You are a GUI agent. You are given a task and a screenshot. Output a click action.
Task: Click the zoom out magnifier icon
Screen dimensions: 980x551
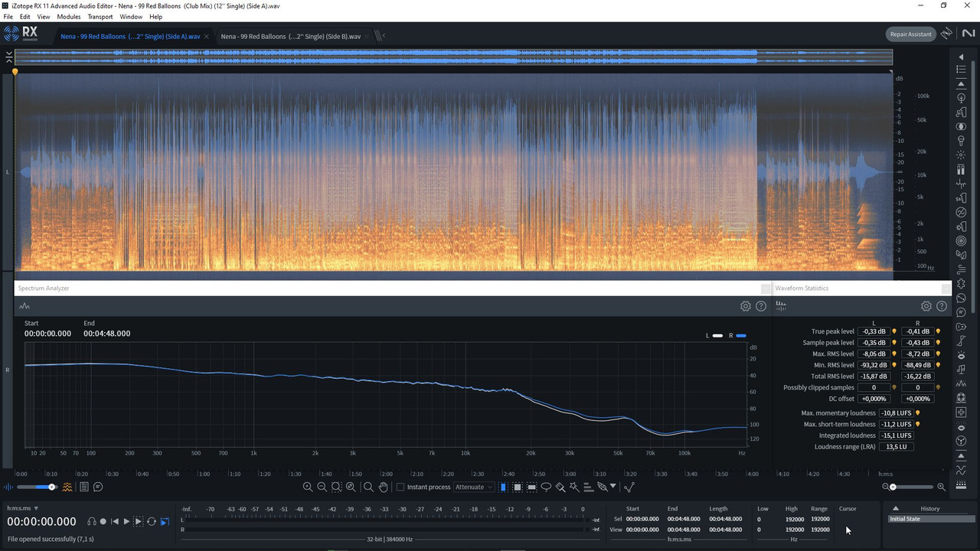[322, 487]
